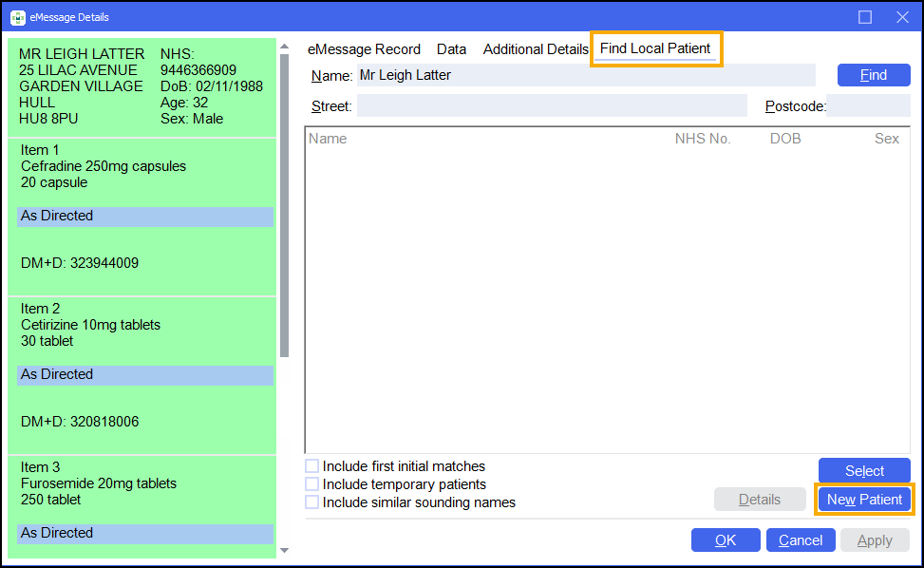Open the eMessage Record tab
The height and width of the screenshot is (568, 924).
[x=364, y=49]
